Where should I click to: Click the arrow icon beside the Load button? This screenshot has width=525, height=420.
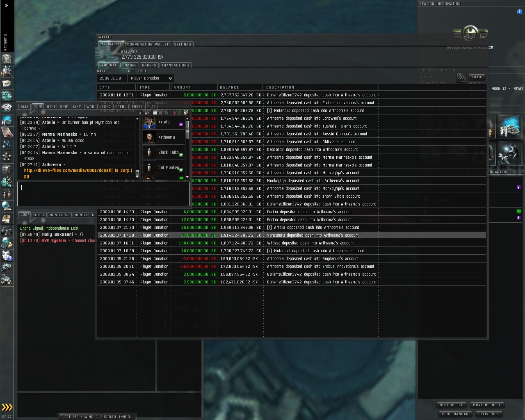tap(461, 77)
